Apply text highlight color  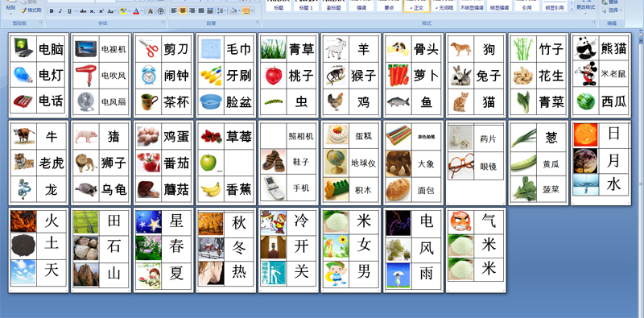pos(123,11)
